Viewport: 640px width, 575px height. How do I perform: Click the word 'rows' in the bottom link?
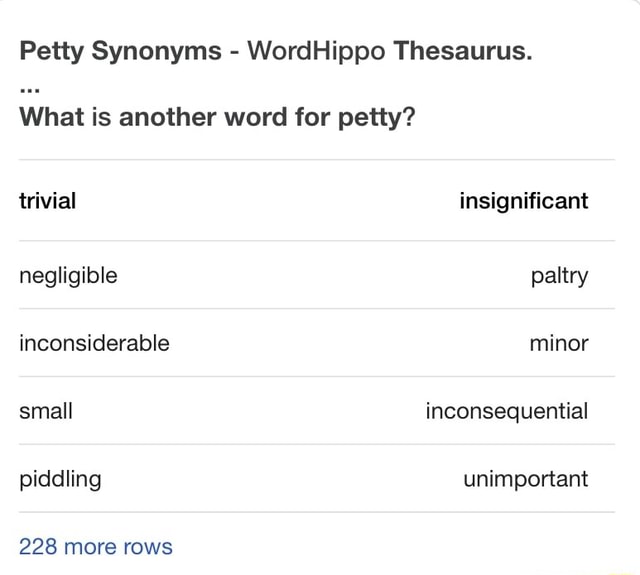[148, 546]
